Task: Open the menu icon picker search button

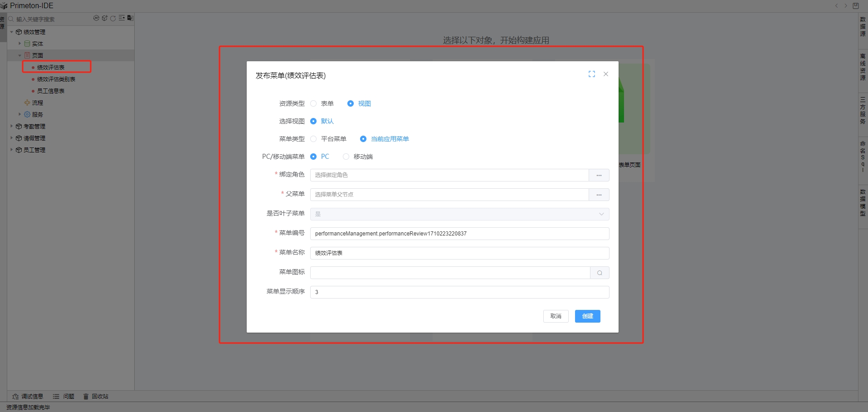Action: pyautogui.click(x=600, y=273)
